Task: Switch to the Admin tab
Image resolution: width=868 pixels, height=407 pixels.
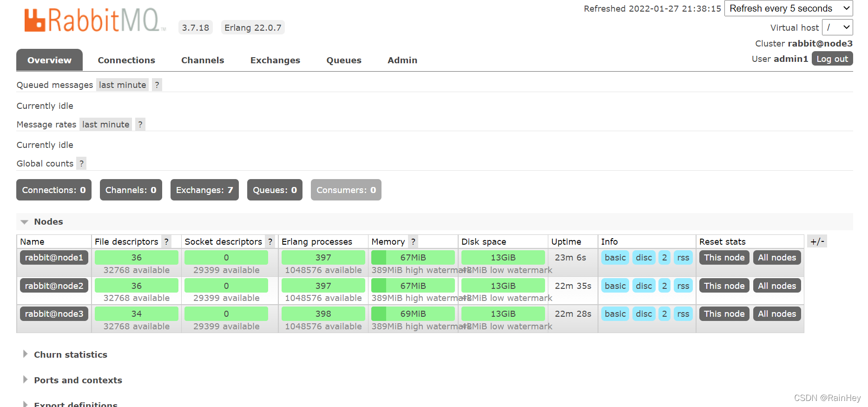Action: [x=402, y=60]
